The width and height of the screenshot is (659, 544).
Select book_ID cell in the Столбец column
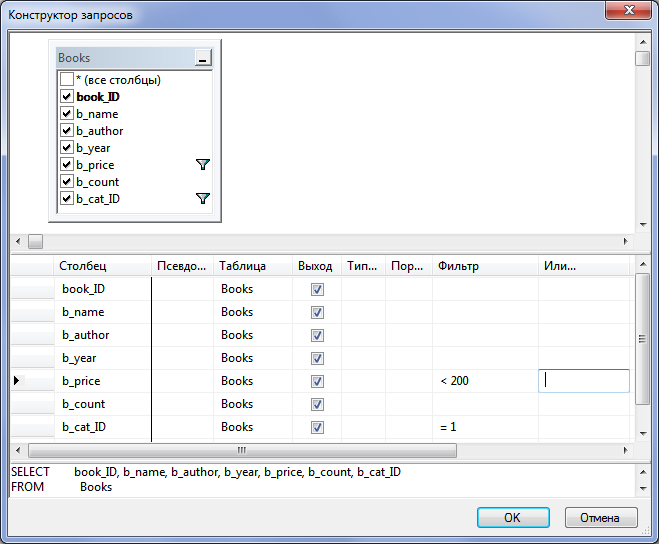tap(103, 289)
